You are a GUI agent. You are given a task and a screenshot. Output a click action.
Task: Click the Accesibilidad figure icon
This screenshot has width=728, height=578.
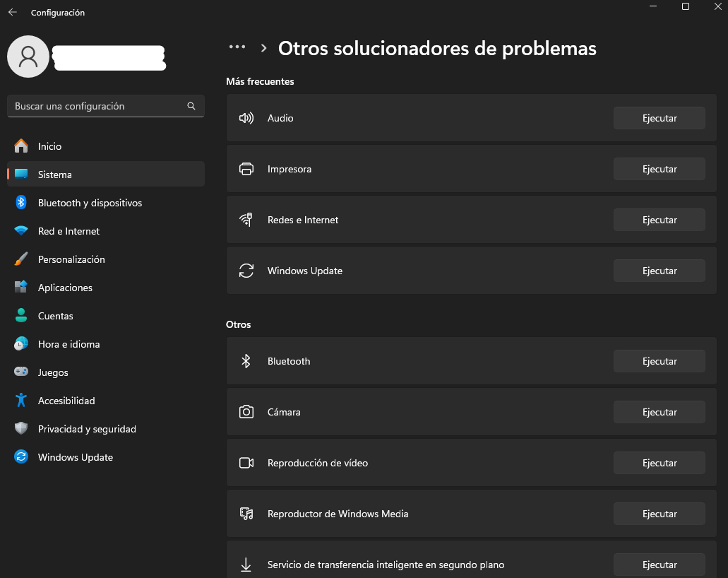coord(21,400)
